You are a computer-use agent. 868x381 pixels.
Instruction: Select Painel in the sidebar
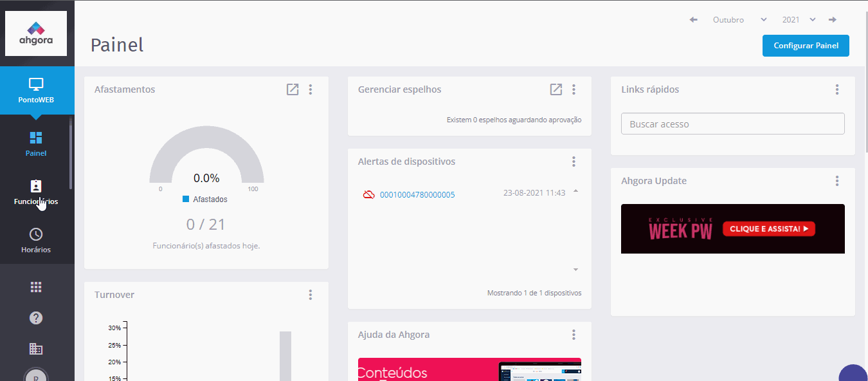[36, 144]
